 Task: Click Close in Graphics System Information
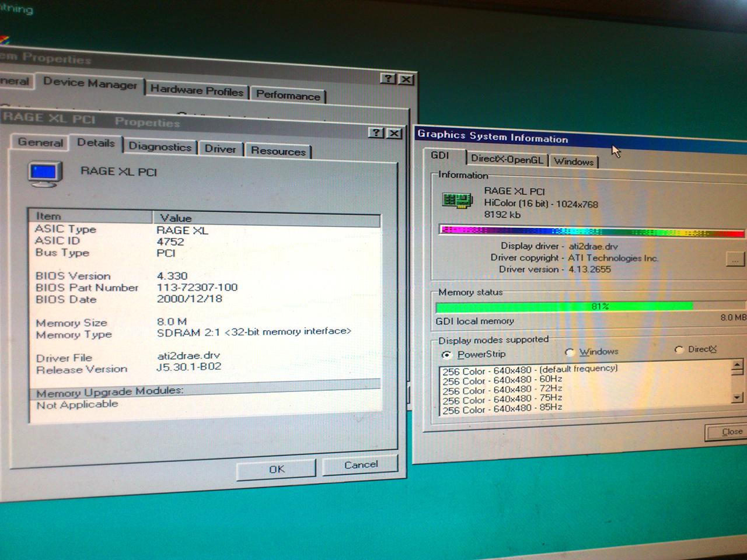point(727,432)
